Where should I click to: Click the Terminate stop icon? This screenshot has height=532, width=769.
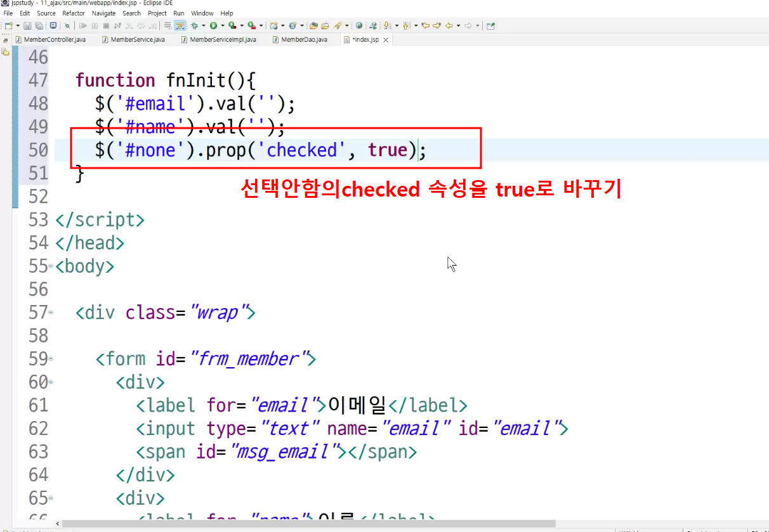pyautogui.click(x=106, y=25)
